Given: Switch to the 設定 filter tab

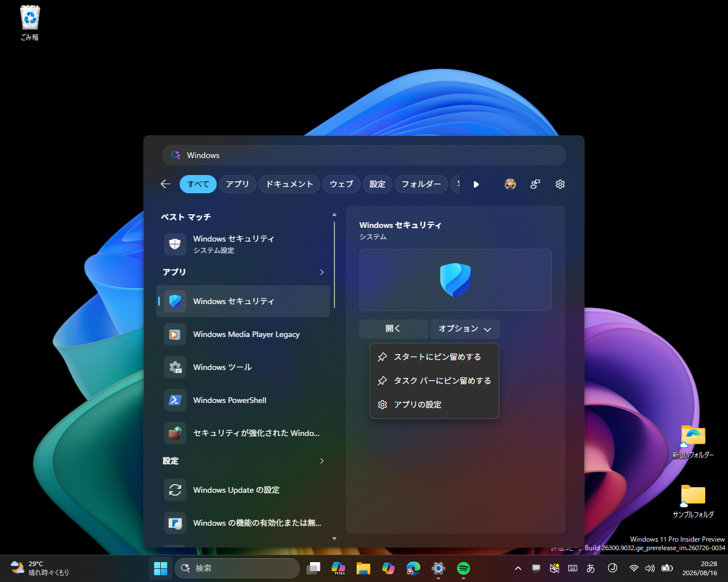Looking at the screenshot, I should 377,184.
